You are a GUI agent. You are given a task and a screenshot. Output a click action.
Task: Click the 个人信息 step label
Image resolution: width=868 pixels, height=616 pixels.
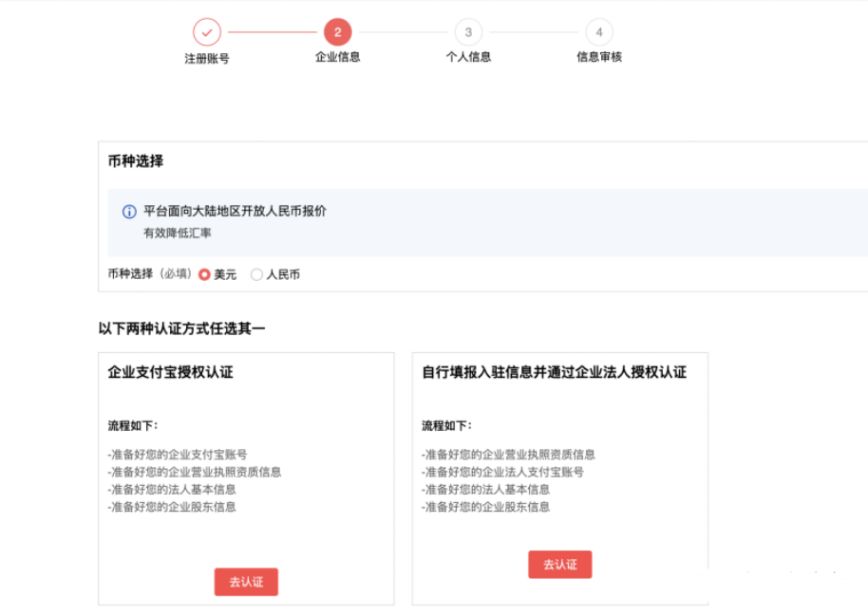click(468, 57)
